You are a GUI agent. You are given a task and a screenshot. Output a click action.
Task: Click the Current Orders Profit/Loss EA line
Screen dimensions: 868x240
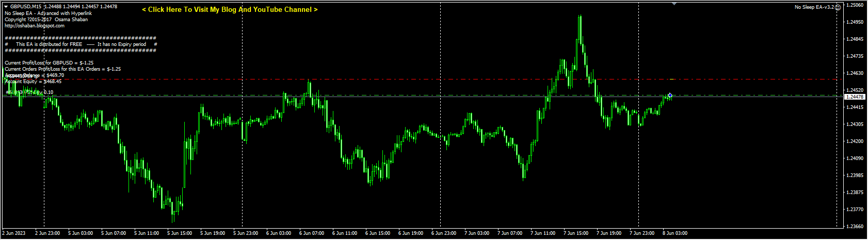tap(63, 69)
